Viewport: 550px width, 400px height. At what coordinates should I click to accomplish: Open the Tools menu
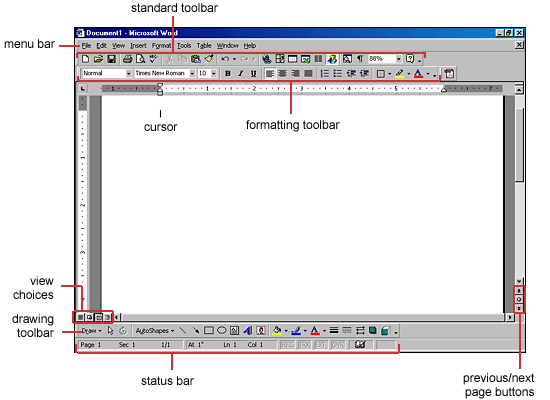(184, 46)
